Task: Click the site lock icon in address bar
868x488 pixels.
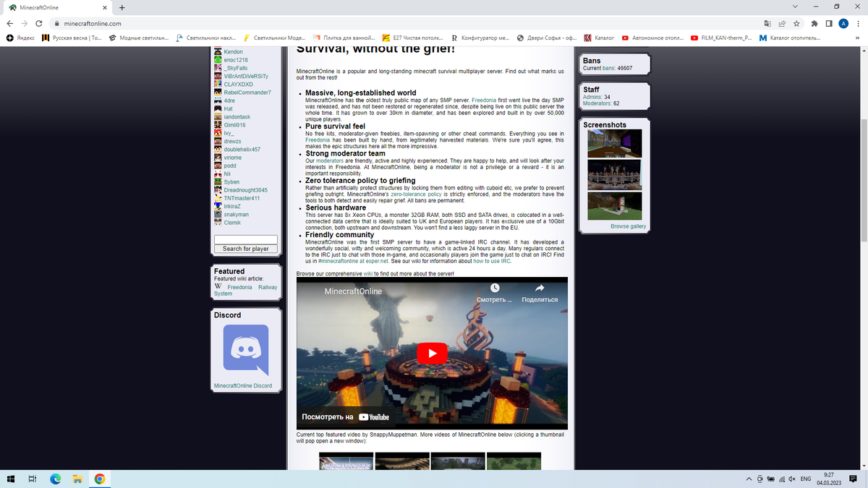Action: click(56, 23)
